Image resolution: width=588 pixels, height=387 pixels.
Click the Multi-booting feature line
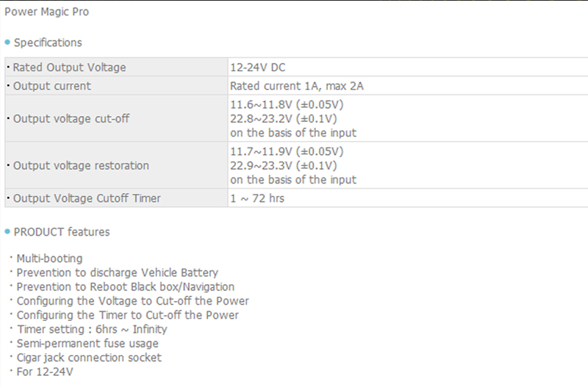pos(49,258)
